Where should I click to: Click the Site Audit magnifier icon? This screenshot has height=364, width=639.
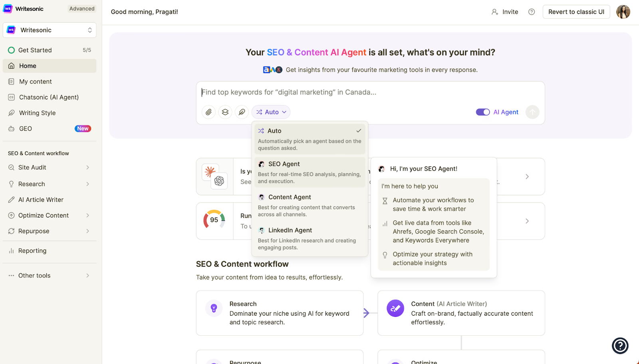[12, 168]
